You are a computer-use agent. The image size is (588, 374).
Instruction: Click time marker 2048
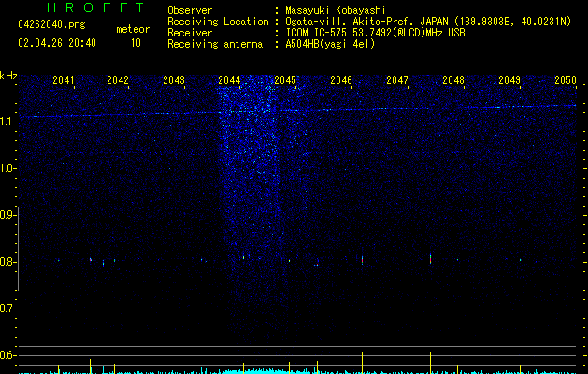453,79
